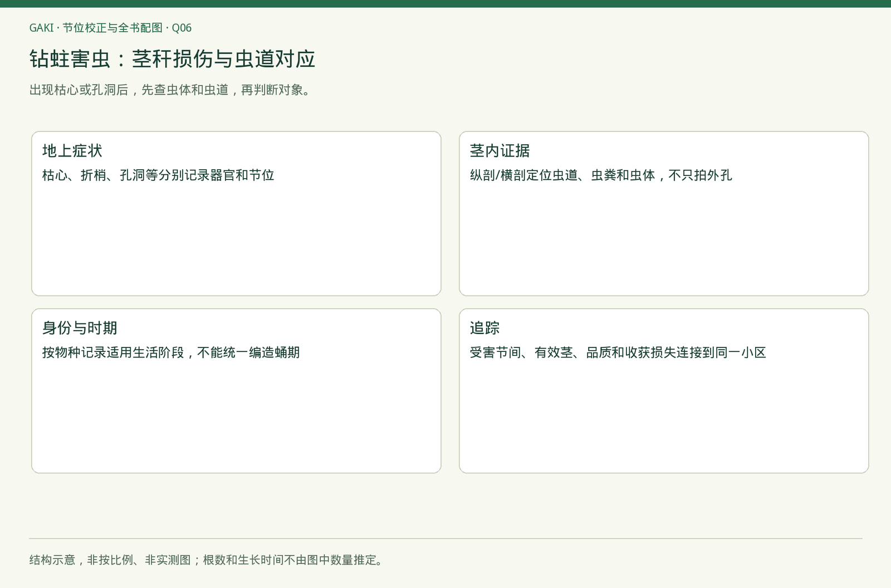Click the header text 'GAKI · 节位校正与全书配图 · Q06'
This screenshot has width=891, height=588.
(x=110, y=28)
